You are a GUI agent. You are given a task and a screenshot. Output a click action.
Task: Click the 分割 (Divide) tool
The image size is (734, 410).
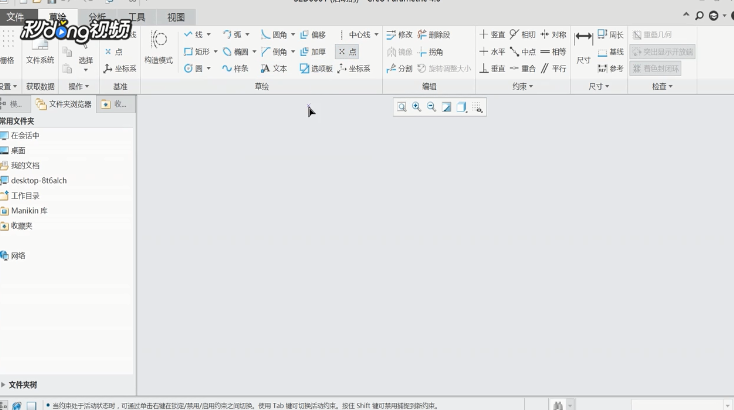399,68
